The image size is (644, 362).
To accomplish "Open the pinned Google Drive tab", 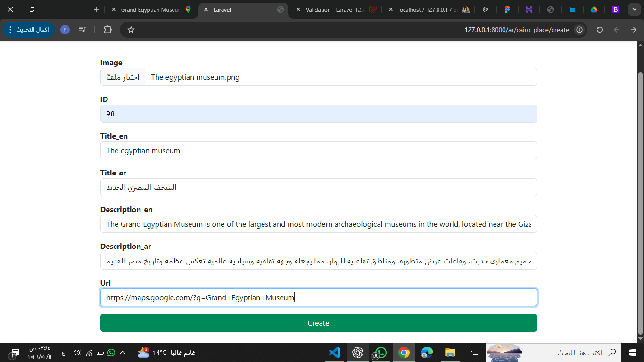I will pyautogui.click(x=594, y=9).
